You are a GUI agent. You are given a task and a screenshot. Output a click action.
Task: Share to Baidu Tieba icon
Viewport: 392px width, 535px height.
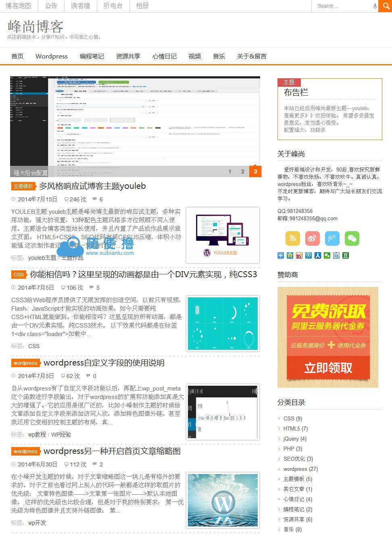coord(336,255)
